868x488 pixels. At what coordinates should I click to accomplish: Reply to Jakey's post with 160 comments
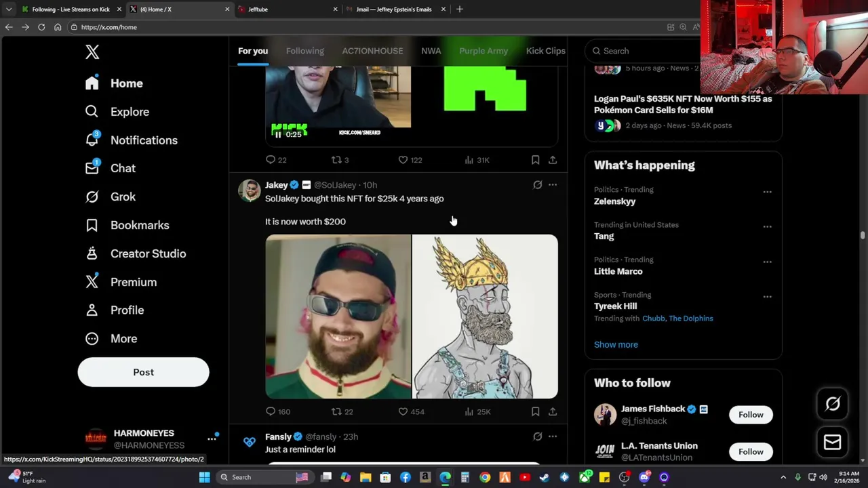277,411
